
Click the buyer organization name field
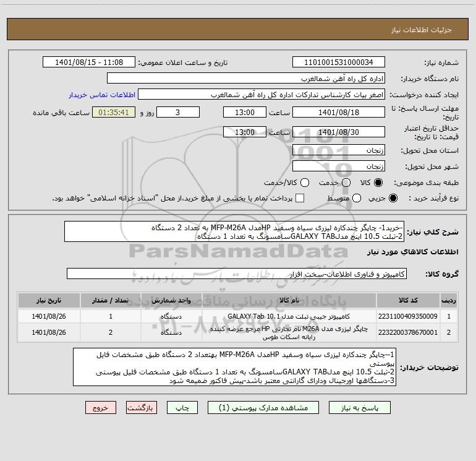coord(246,79)
